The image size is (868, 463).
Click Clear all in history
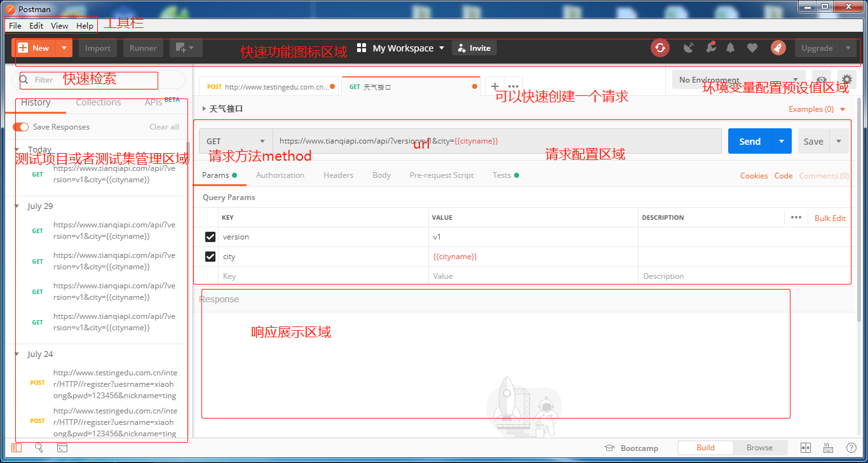point(165,127)
